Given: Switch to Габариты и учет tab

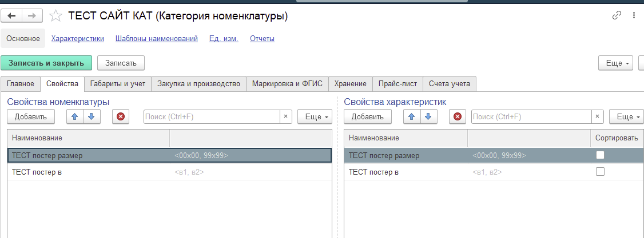Looking at the screenshot, I should coord(118,84).
